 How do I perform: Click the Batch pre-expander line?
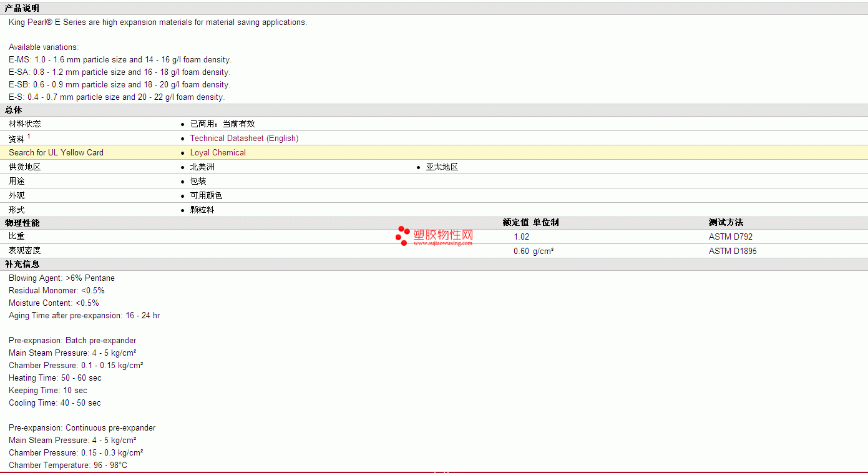point(72,340)
